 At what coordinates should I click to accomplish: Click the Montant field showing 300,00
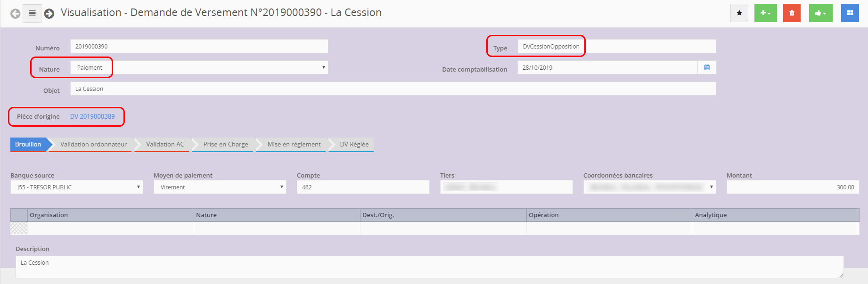click(793, 187)
